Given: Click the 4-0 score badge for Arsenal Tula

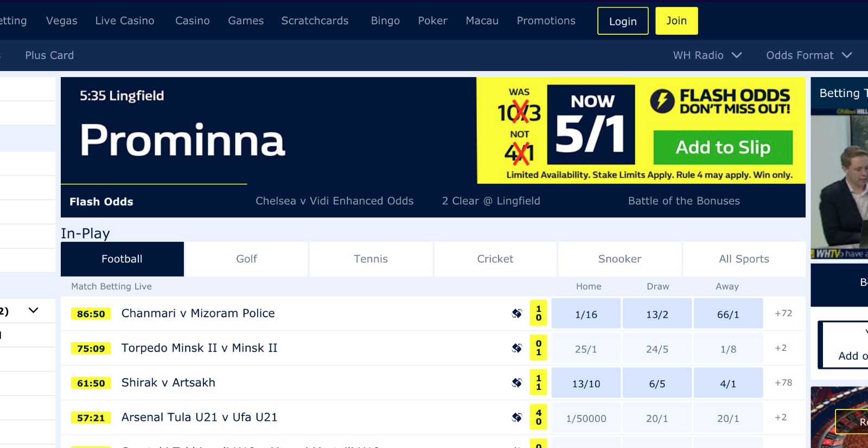Looking at the screenshot, I should click(x=538, y=417).
